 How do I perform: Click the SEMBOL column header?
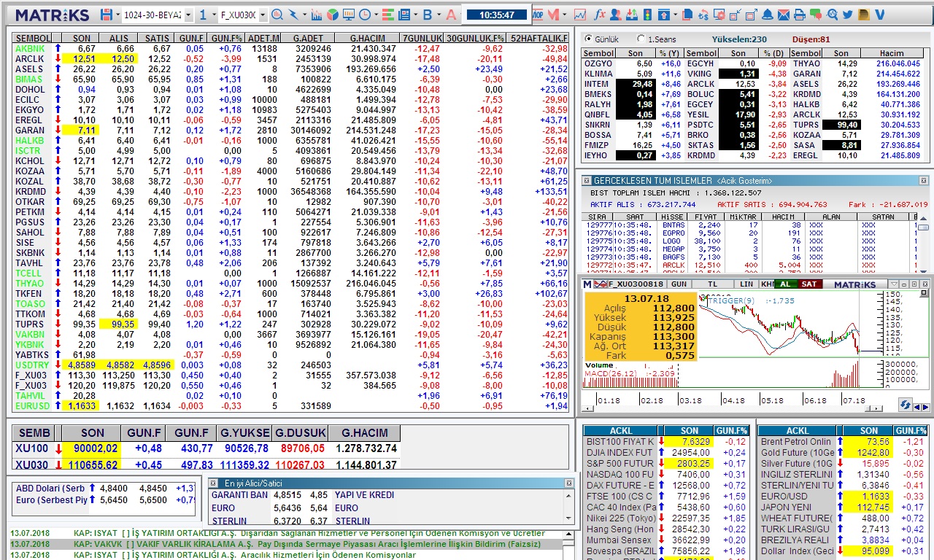point(32,38)
